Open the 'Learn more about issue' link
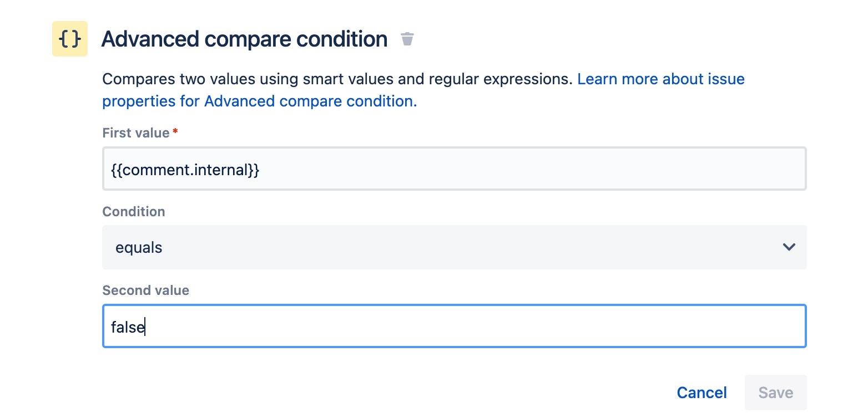Viewport: 868px width, 418px height. point(660,79)
